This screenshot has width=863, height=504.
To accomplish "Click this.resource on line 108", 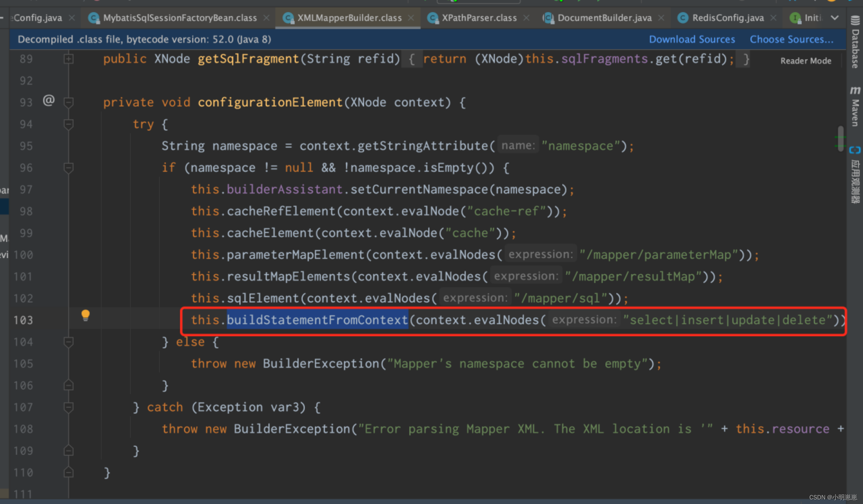I will 782,429.
